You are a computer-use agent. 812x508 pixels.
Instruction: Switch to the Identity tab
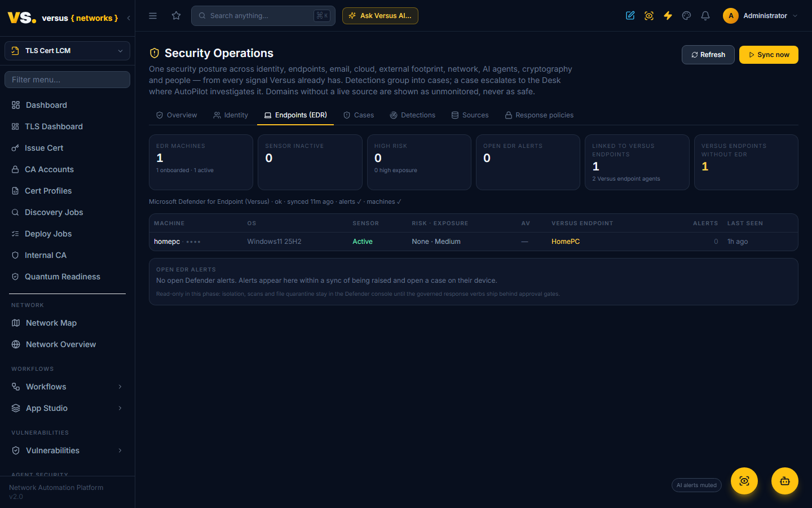231,115
